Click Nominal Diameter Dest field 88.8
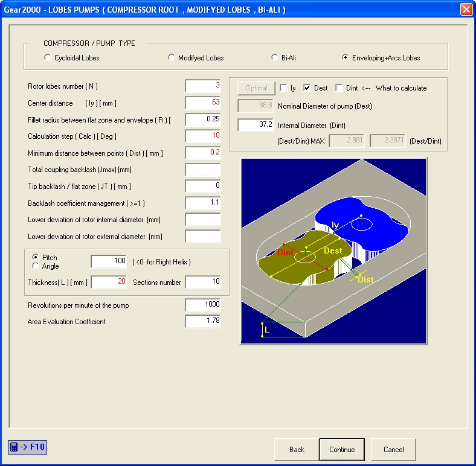This screenshot has width=476, height=466. 256,106
